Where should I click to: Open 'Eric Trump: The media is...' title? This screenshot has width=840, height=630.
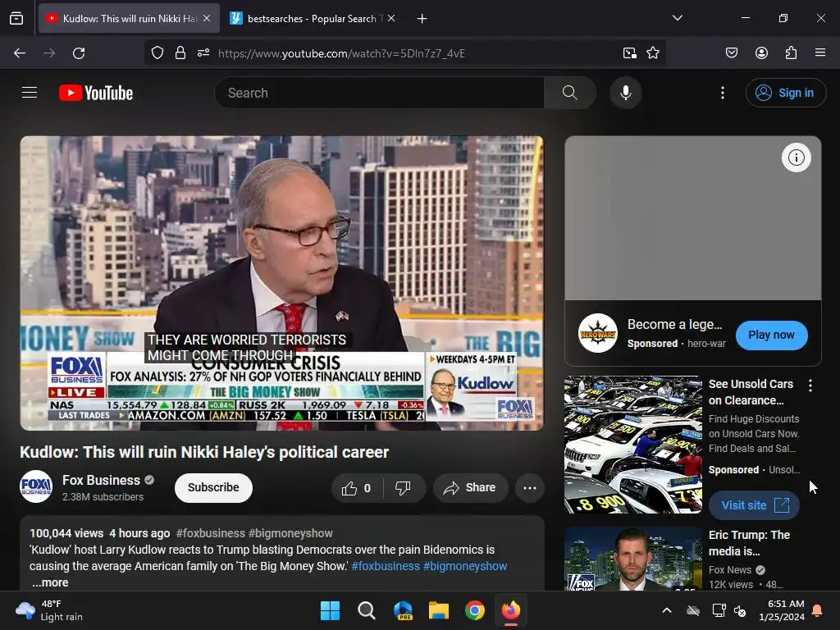pos(749,543)
